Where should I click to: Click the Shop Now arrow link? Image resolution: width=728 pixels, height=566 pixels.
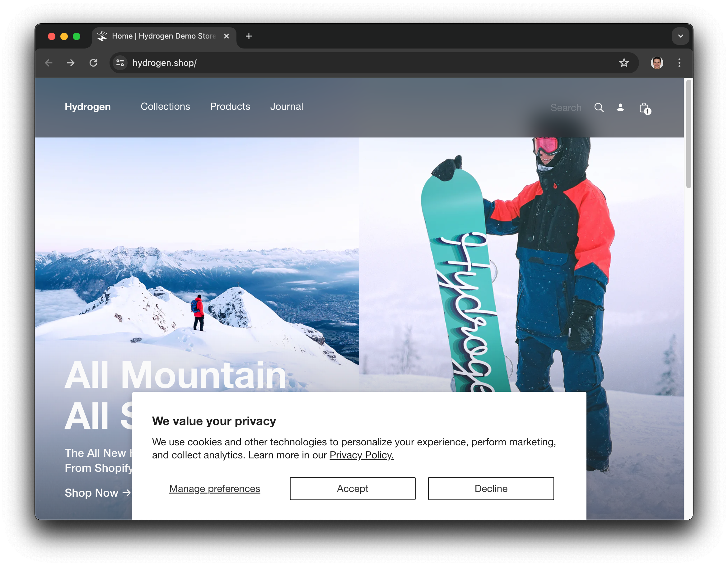click(x=97, y=492)
